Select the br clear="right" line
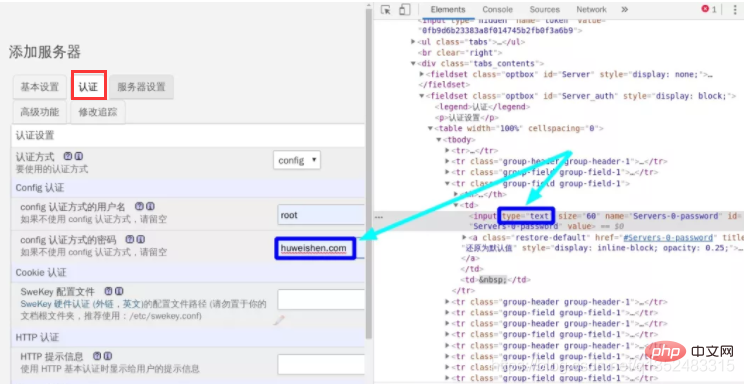 tap(460, 52)
